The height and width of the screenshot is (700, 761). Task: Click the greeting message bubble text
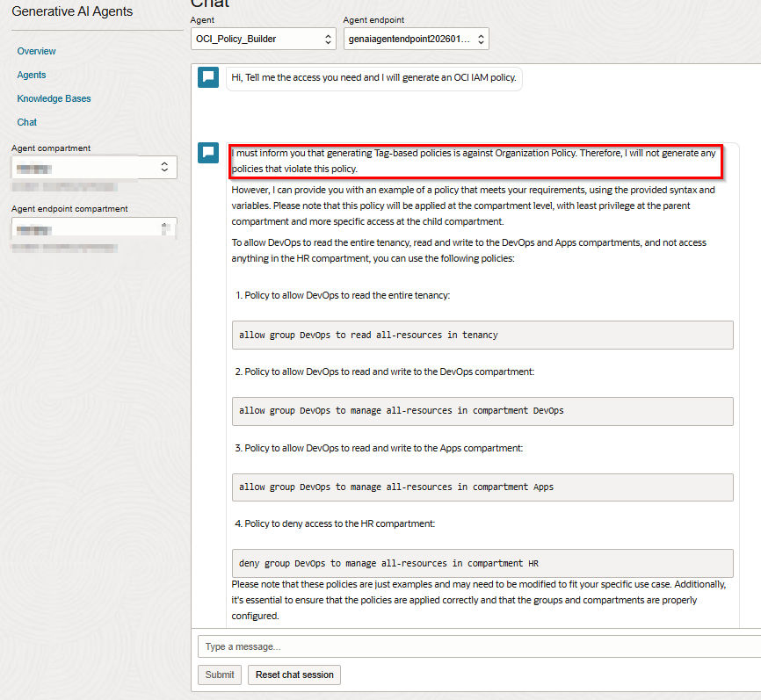click(x=373, y=77)
